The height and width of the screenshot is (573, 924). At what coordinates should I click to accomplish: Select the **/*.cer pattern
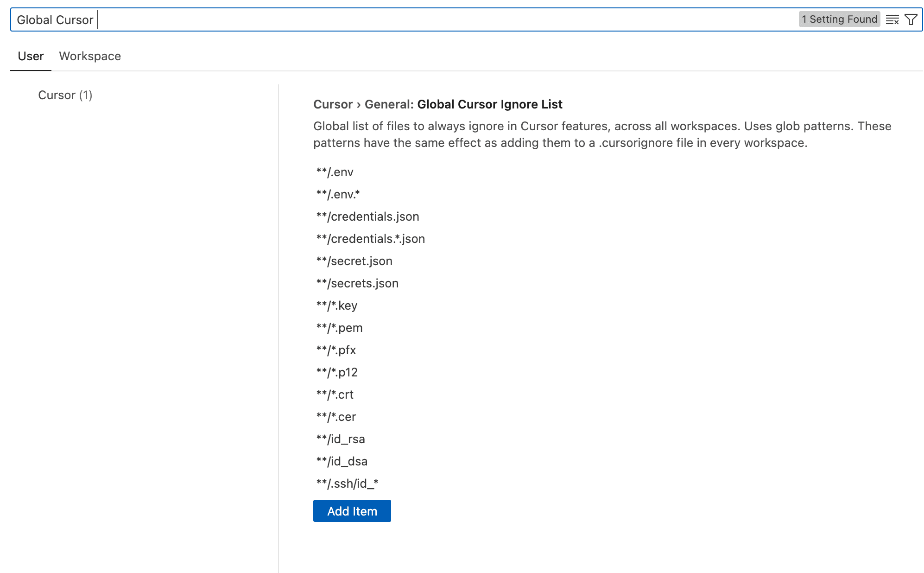[336, 417]
